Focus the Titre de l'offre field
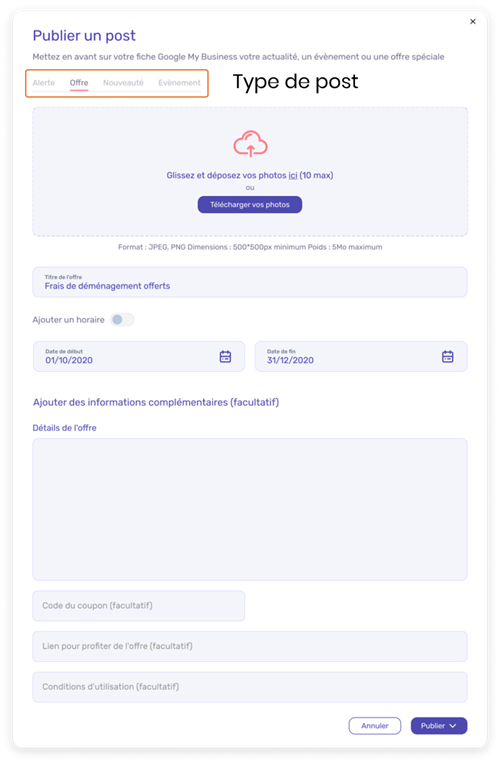This screenshot has width=500, height=763. 250,282
